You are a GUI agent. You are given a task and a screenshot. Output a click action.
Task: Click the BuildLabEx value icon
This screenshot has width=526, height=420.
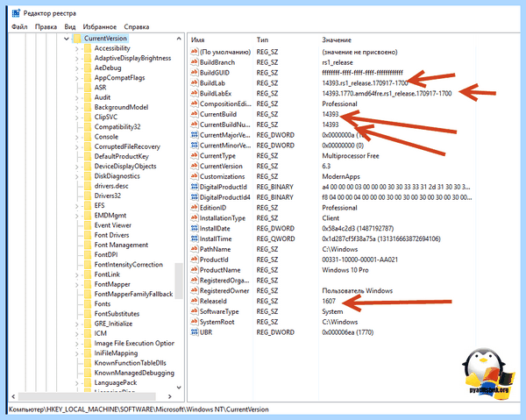pyautogui.click(x=195, y=93)
